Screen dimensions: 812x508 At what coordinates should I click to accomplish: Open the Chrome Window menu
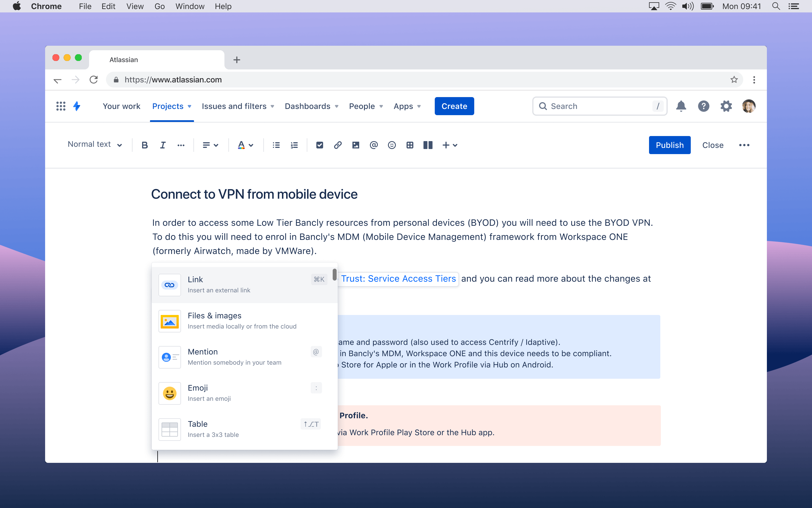tap(190, 6)
